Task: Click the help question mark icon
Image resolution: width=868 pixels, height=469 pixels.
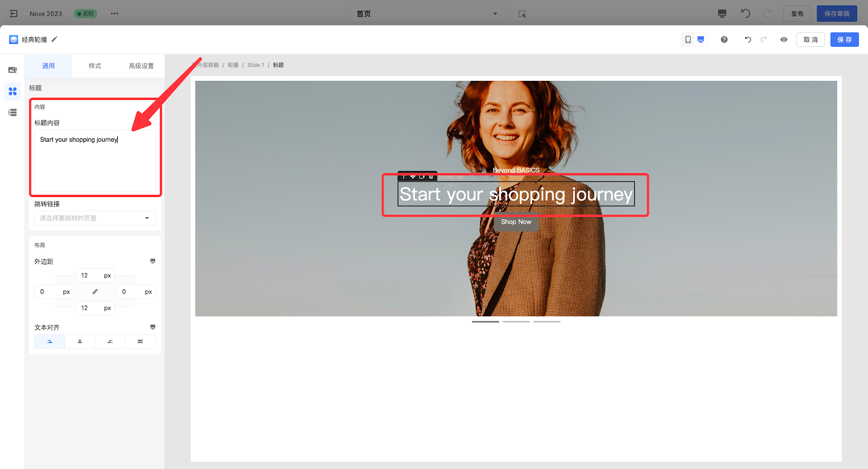Action: pos(724,40)
